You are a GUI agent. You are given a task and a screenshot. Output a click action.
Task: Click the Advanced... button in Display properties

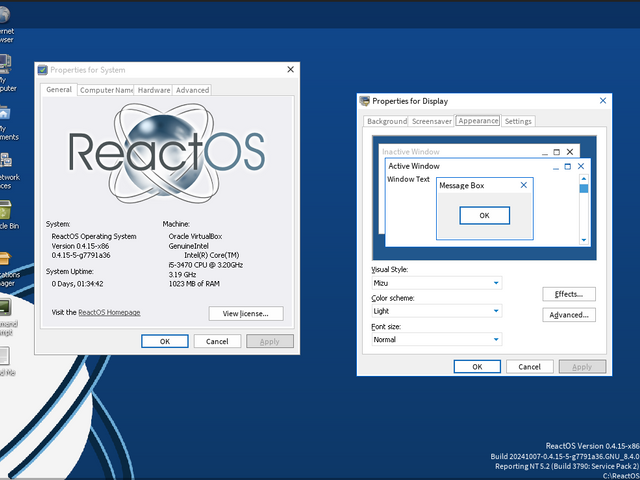click(569, 315)
